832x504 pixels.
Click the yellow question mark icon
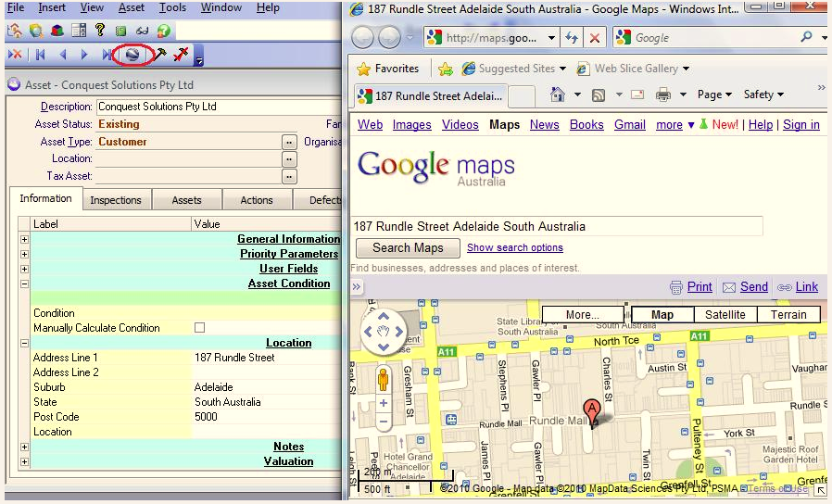coord(100,31)
